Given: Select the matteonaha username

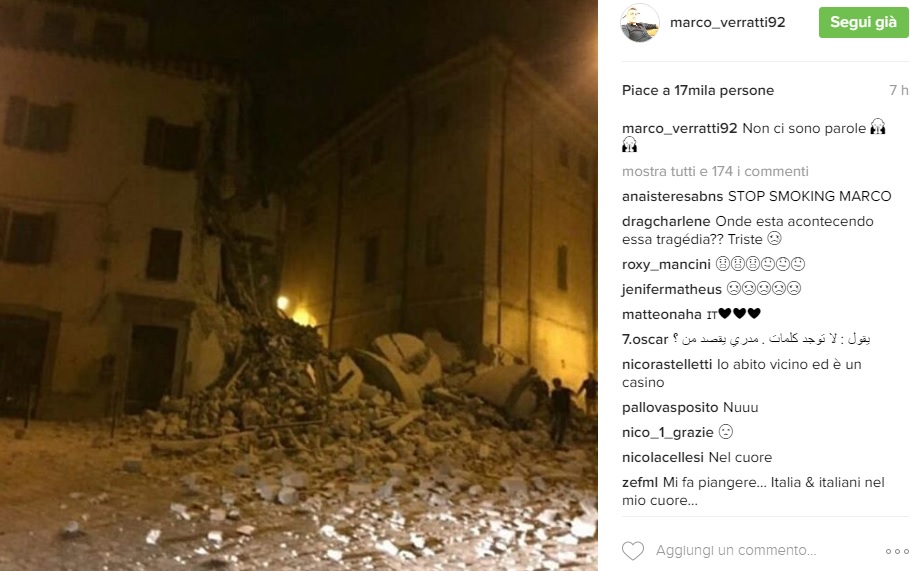Looking at the screenshot, I should (x=662, y=314).
